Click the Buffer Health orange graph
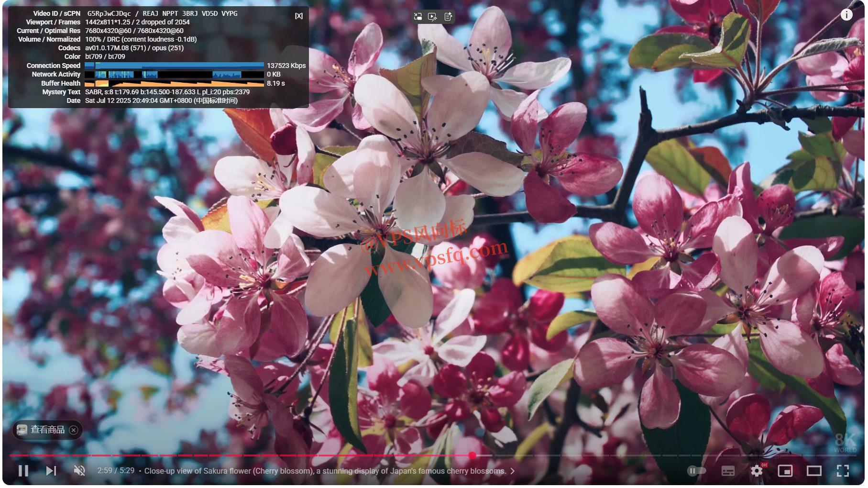 [x=174, y=83]
